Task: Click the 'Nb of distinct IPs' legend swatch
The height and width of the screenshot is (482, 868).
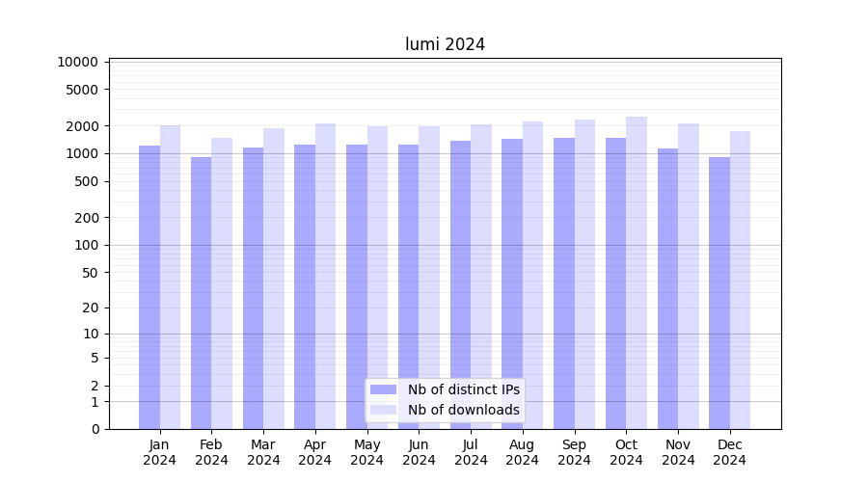Action: point(383,389)
